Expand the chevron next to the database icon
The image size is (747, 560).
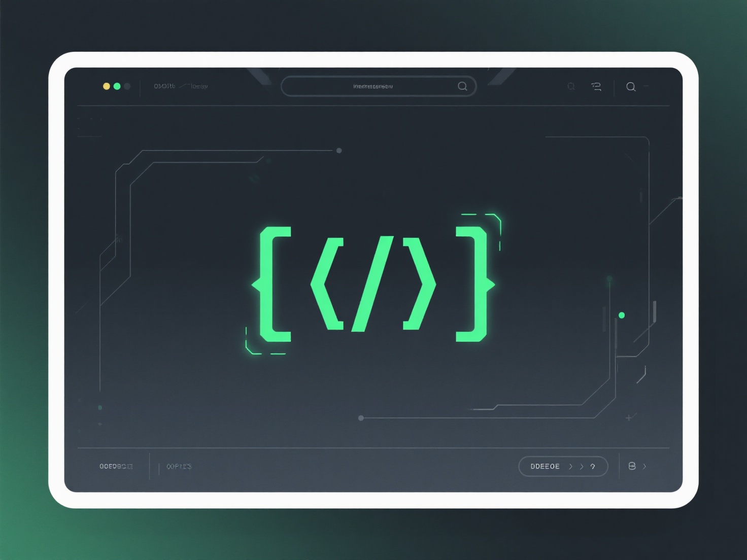pyautogui.click(x=644, y=466)
